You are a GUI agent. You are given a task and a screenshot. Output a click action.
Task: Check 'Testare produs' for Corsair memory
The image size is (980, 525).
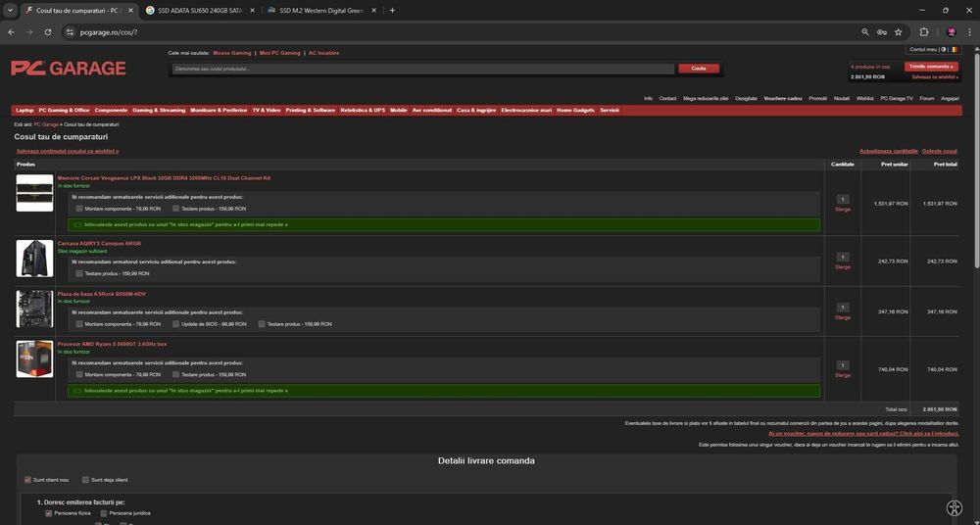176,208
